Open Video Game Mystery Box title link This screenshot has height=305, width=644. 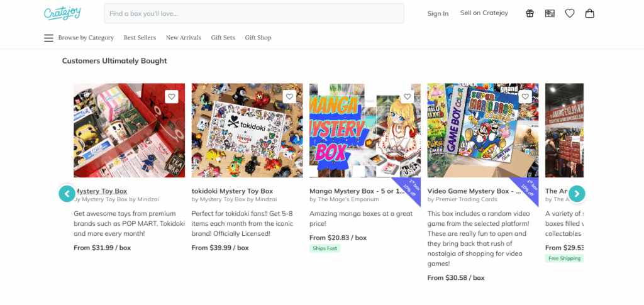click(x=474, y=191)
